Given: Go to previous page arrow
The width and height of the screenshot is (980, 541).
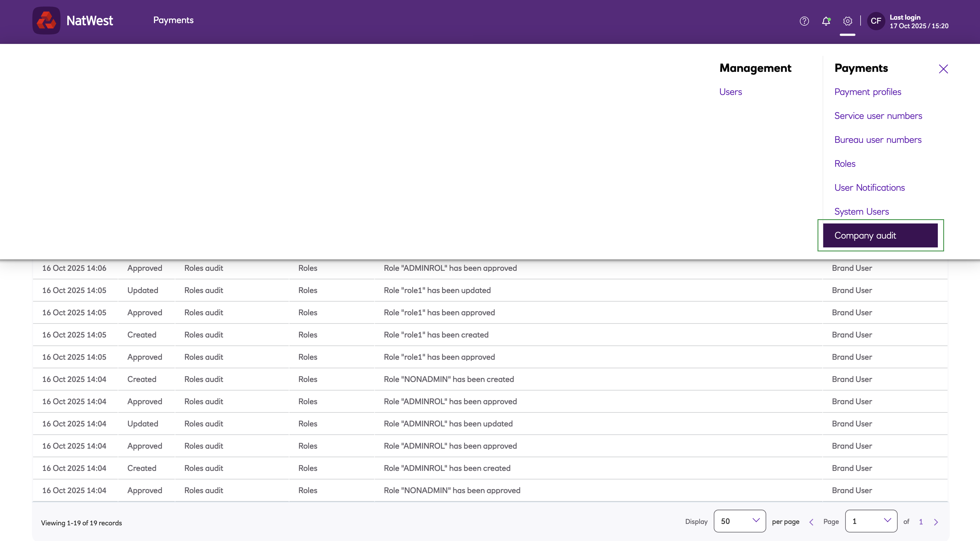Looking at the screenshot, I should [811, 522].
